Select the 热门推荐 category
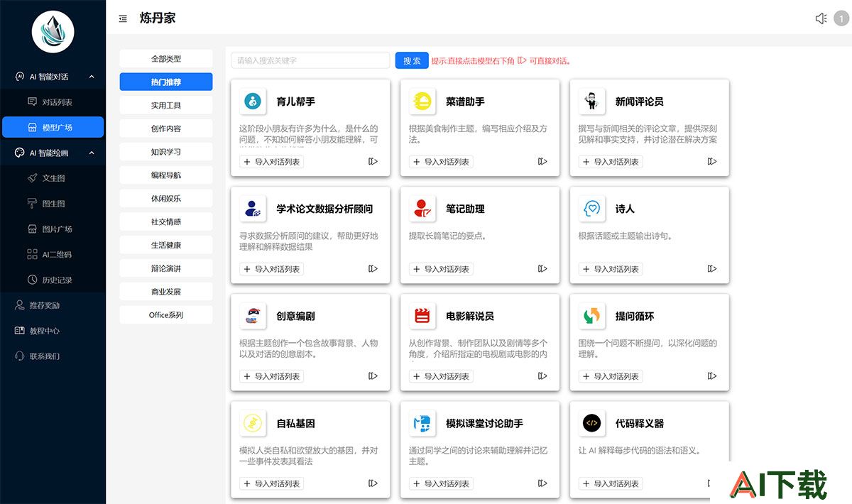This screenshot has width=852, height=504. [x=166, y=82]
